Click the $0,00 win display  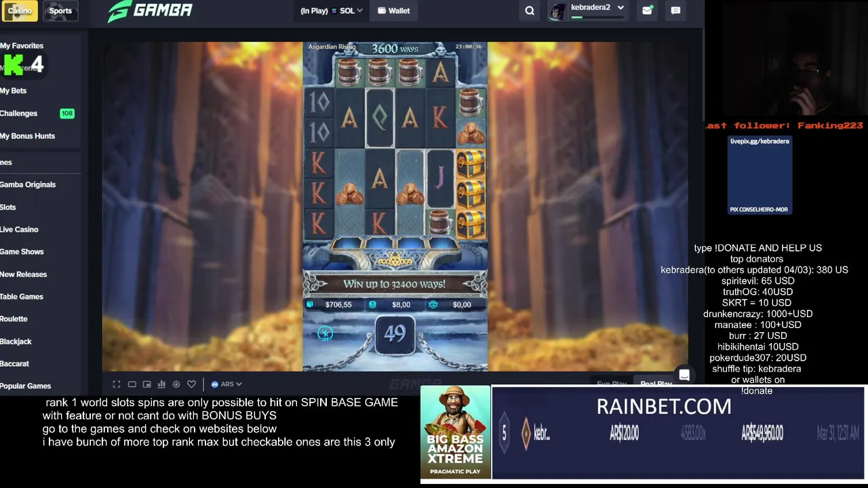point(462,305)
